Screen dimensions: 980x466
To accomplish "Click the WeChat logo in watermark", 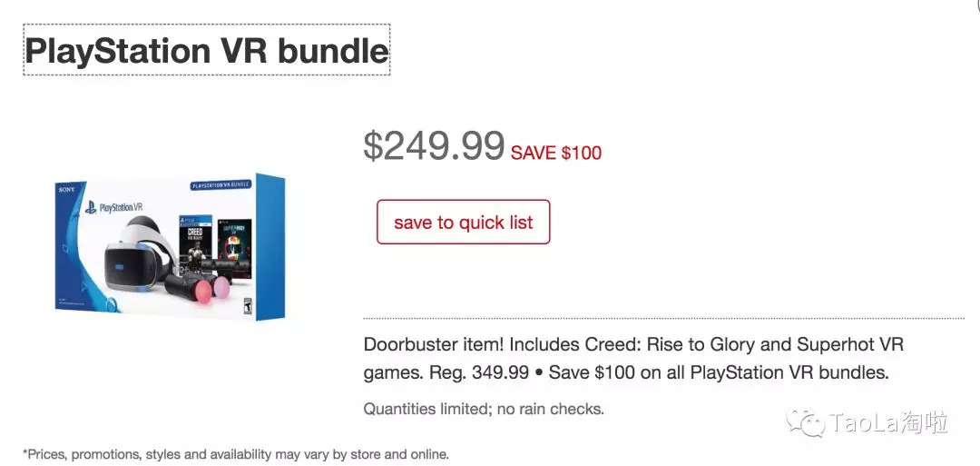I will [x=804, y=421].
